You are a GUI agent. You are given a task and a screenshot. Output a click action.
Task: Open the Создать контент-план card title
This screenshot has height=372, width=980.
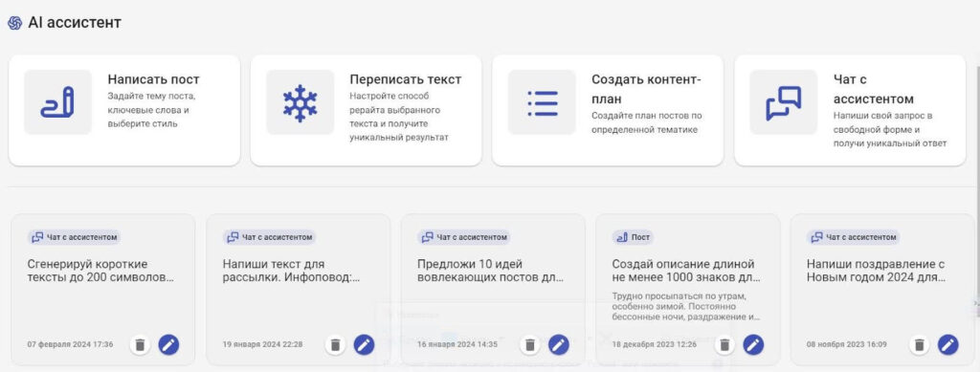coord(647,89)
